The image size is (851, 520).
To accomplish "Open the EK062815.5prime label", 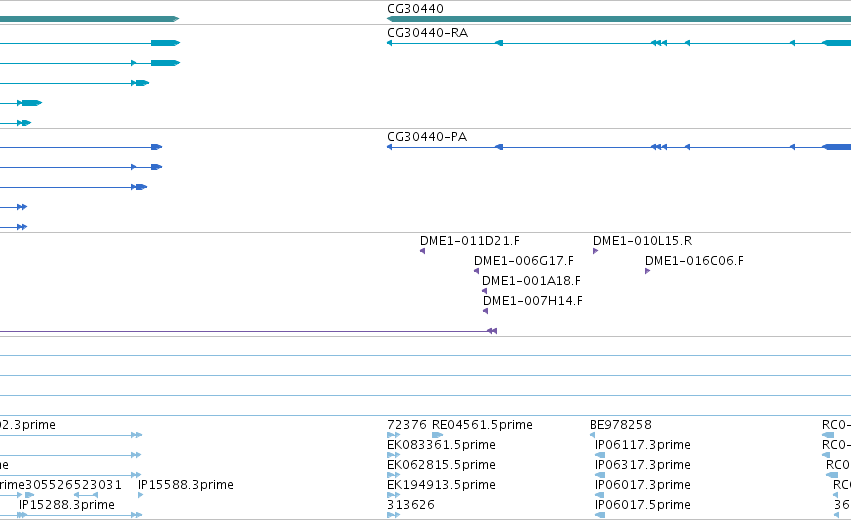I will 441,465.
